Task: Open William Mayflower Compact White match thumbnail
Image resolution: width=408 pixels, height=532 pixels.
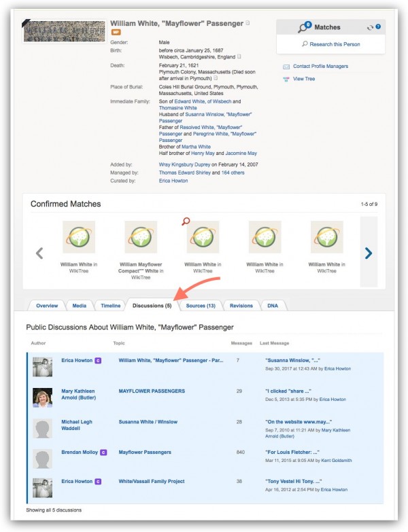Action: (141, 237)
